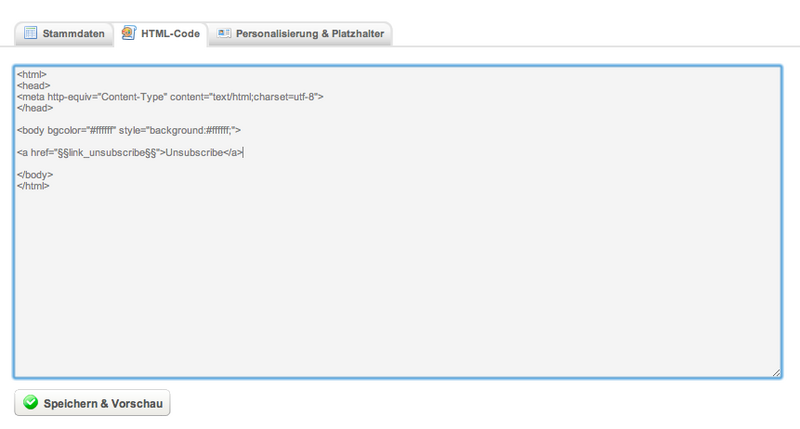Click the body bgcolor line

[129, 131]
